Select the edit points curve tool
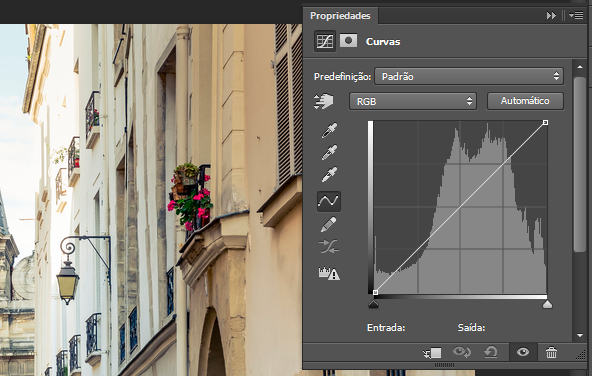 [328, 201]
